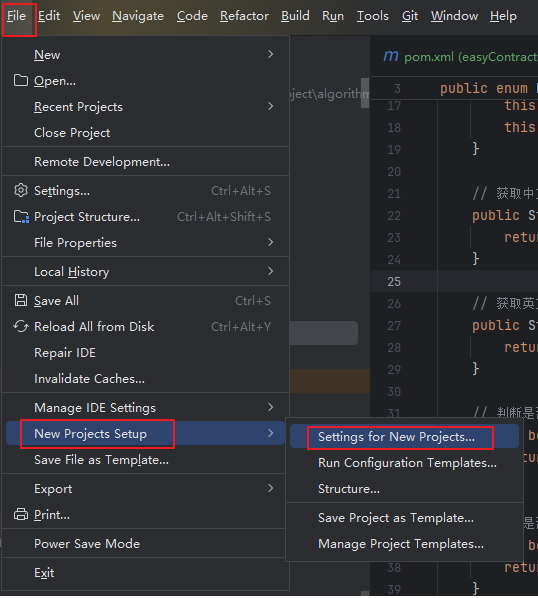The image size is (538, 598).
Task: Click the folder icon beside Open...
Action: (21, 80)
